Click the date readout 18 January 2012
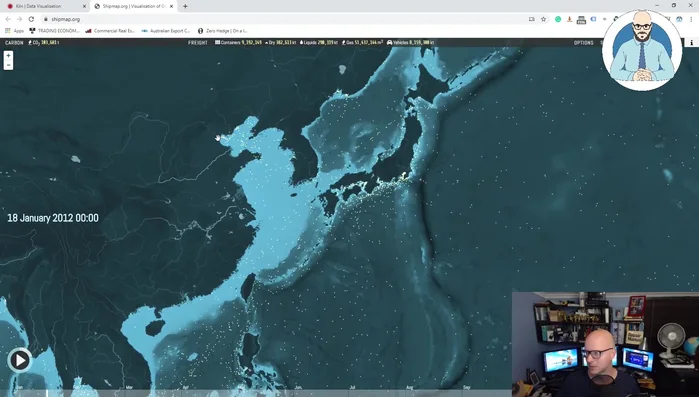This screenshot has height=397, width=699. tap(53, 218)
